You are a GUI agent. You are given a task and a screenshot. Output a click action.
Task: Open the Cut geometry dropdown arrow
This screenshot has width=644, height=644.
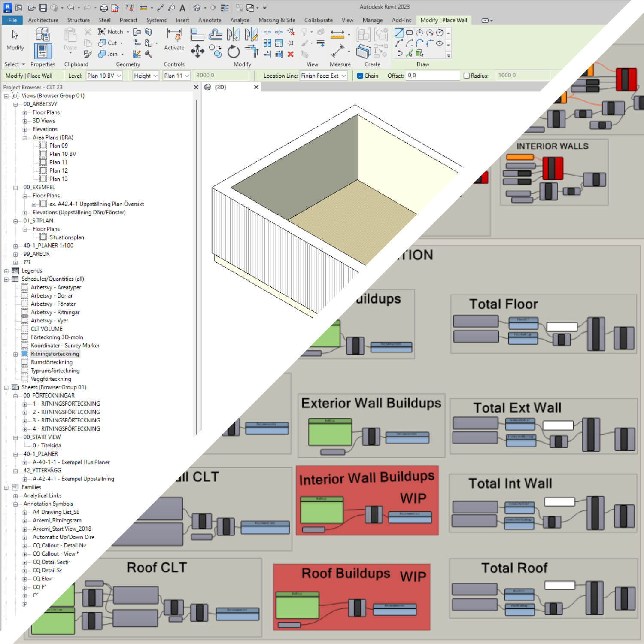tap(121, 43)
